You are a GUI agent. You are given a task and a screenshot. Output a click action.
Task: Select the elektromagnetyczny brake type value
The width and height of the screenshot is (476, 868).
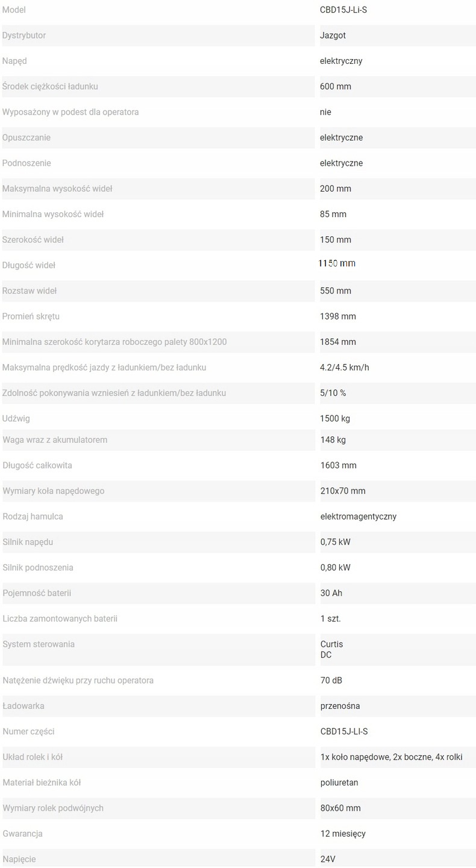pos(358,517)
